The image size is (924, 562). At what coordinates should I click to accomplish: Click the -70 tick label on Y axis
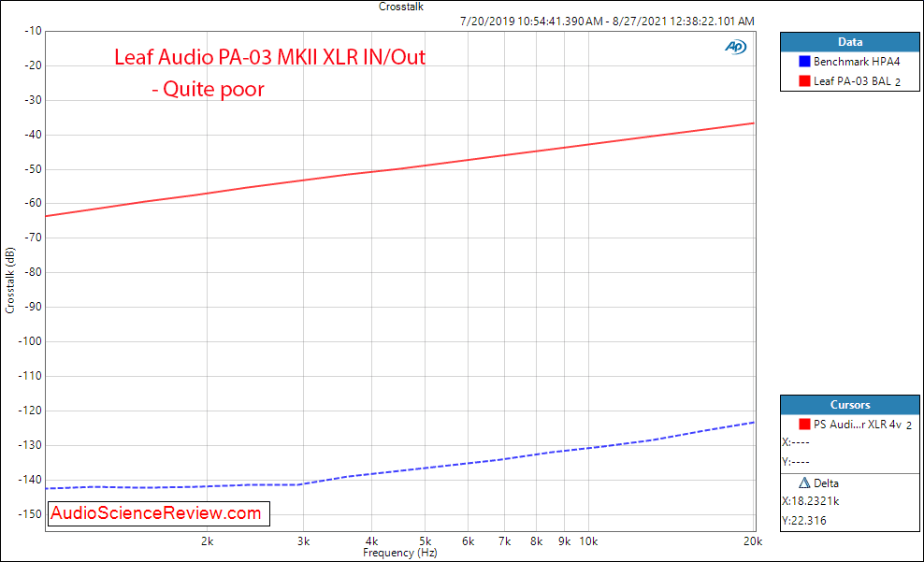33,238
